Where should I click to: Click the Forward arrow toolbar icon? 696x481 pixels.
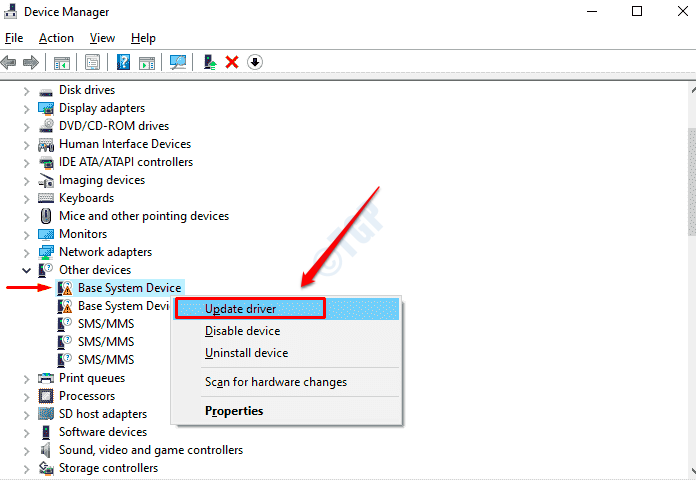pyautogui.click(x=31, y=62)
